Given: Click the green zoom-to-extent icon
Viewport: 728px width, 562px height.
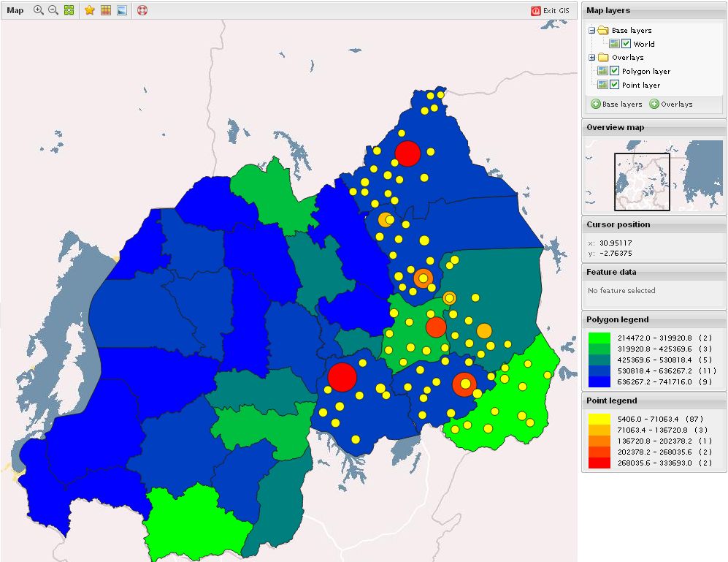Looking at the screenshot, I should pyautogui.click(x=69, y=10).
